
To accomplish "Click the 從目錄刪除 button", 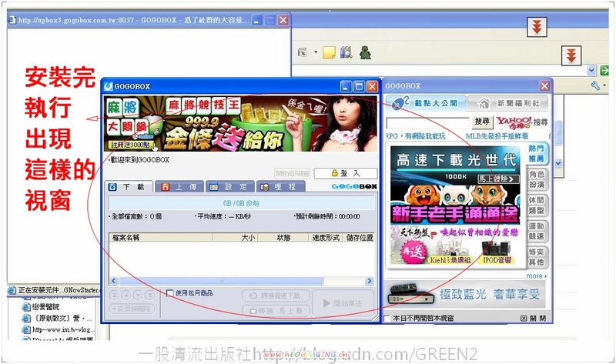I will click(x=132, y=309).
